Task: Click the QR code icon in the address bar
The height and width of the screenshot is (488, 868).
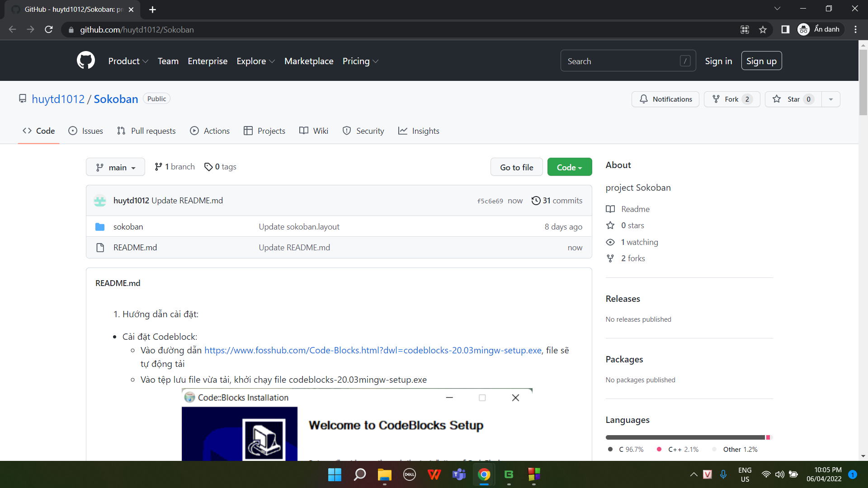Action: click(745, 29)
